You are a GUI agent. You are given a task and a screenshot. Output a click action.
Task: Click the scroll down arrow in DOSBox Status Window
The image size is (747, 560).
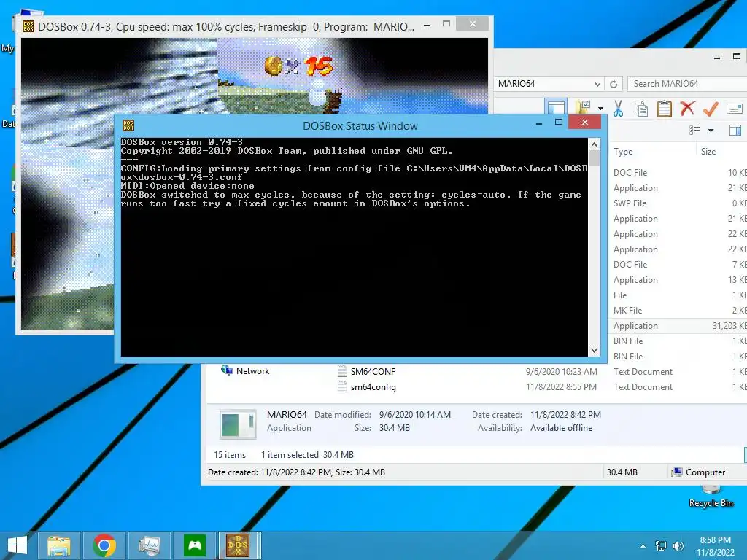coord(594,351)
